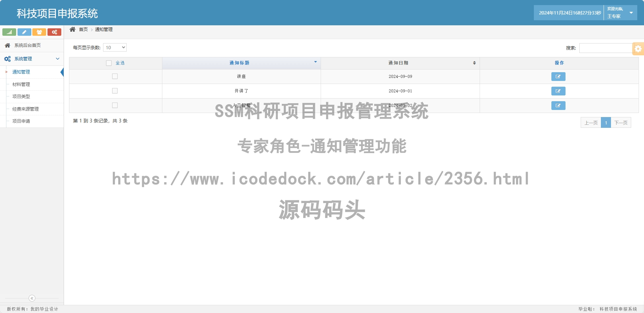This screenshot has width=644, height=313.
Task: Sort by 通知标题 column
Action: (241, 63)
